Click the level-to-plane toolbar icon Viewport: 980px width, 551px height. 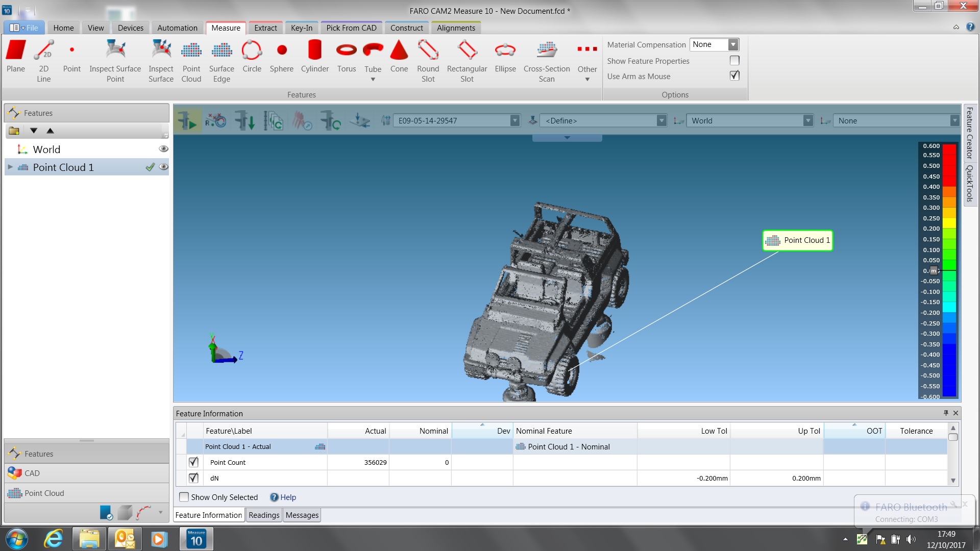click(360, 121)
